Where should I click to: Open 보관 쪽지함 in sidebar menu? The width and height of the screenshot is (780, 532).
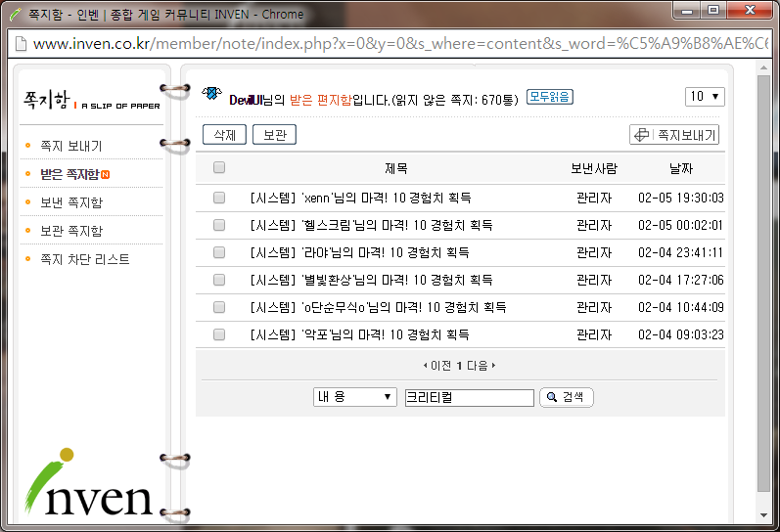tap(70, 231)
